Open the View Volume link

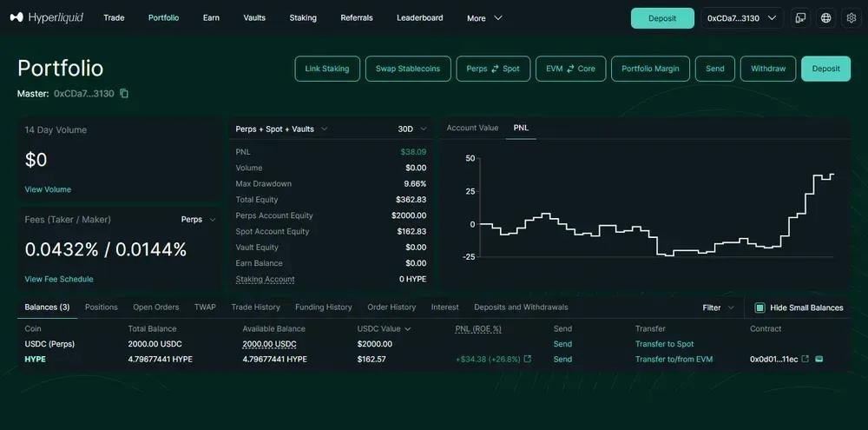(48, 189)
